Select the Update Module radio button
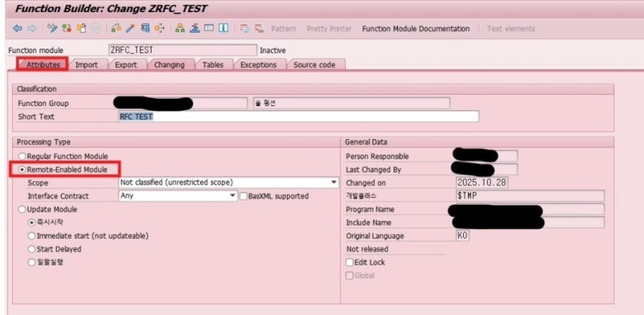 click(x=22, y=209)
